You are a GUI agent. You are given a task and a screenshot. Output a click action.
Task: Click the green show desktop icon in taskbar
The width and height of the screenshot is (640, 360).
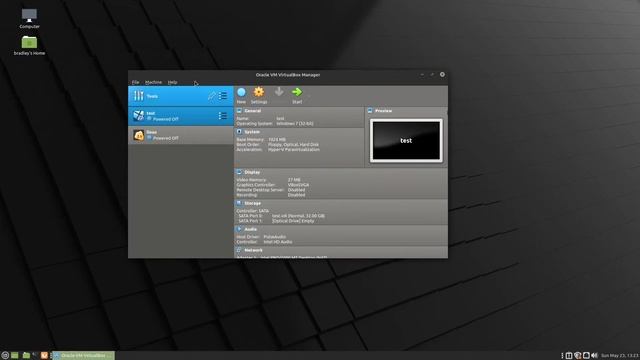tap(15, 356)
